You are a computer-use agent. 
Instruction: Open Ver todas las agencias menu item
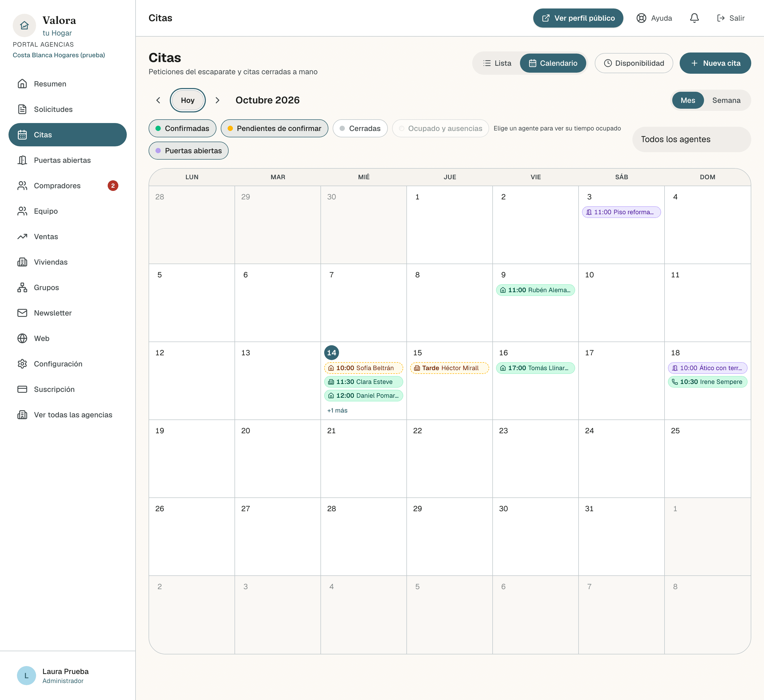tap(67, 415)
